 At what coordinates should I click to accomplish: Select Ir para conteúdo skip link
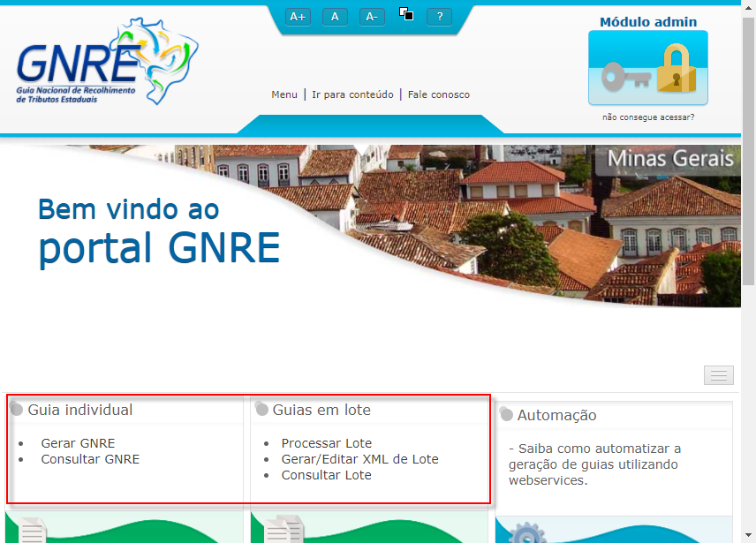coord(352,94)
